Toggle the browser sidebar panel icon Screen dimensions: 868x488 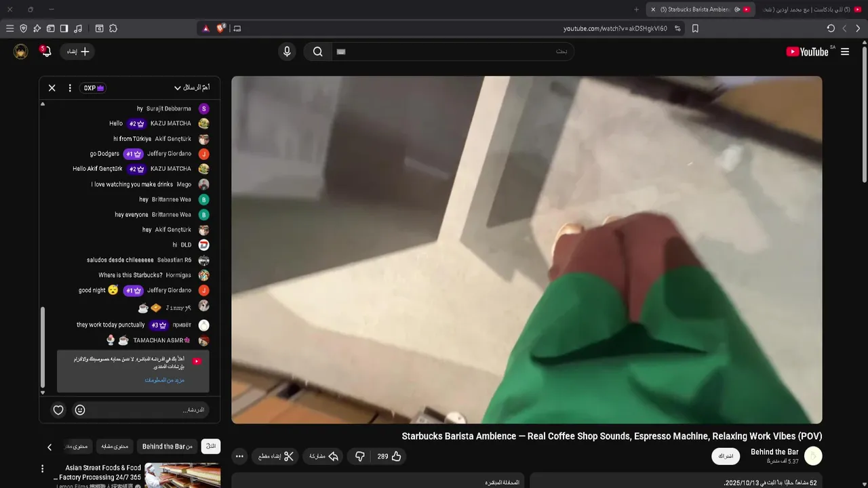pos(64,28)
